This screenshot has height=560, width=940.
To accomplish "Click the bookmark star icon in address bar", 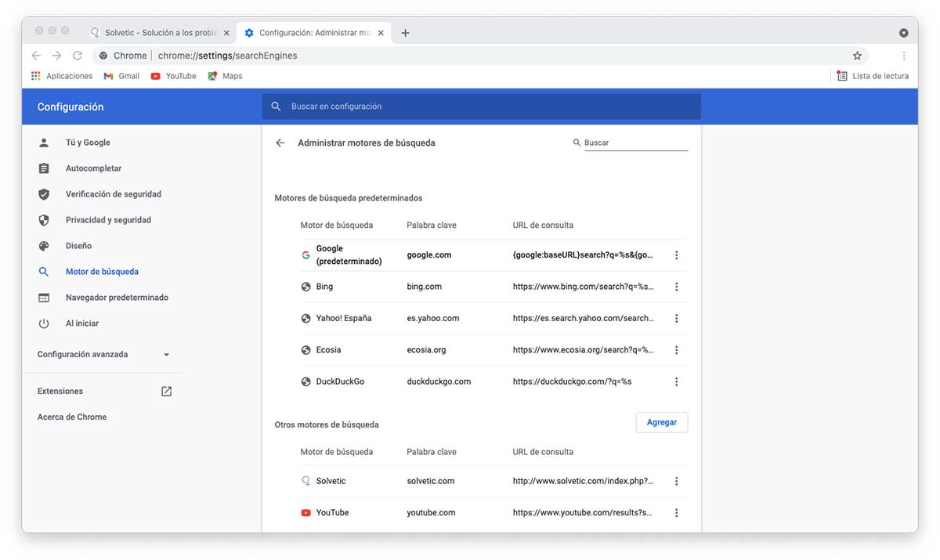I will point(857,56).
